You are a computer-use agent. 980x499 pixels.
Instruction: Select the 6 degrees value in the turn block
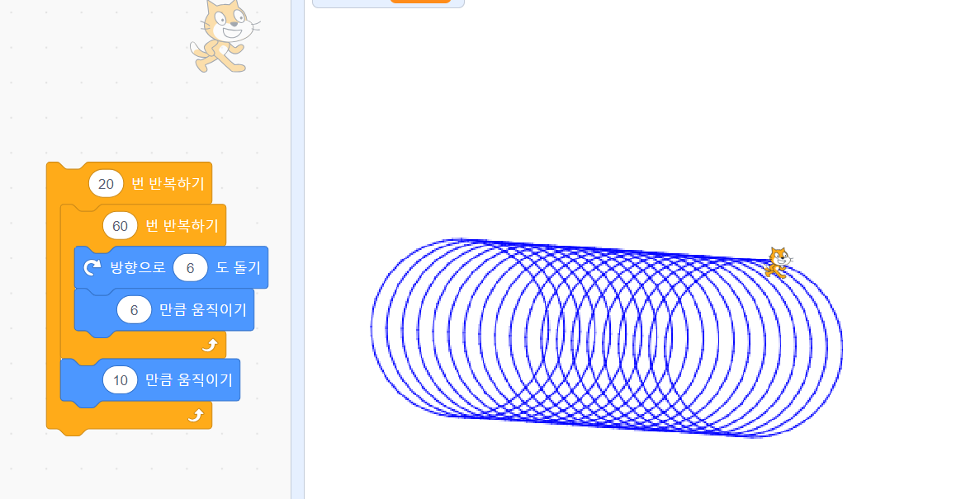tap(190, 268)
